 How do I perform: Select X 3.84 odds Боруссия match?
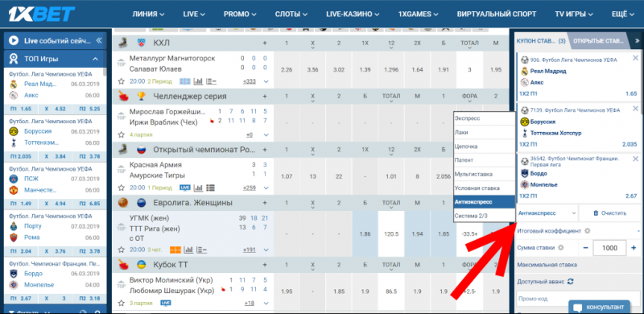tap(55, 156)
